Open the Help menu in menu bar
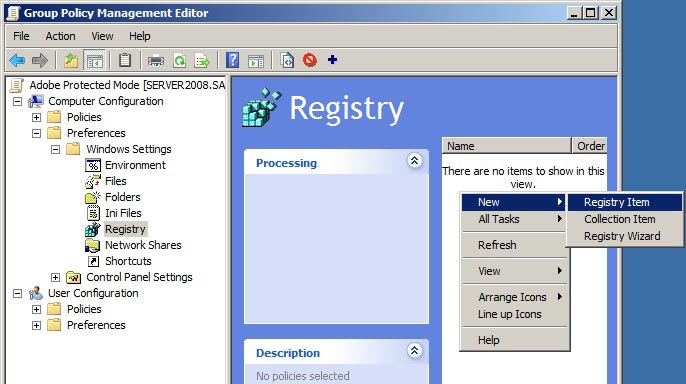The width and height of the screenshot is (686, 384). tap(140, 36)
